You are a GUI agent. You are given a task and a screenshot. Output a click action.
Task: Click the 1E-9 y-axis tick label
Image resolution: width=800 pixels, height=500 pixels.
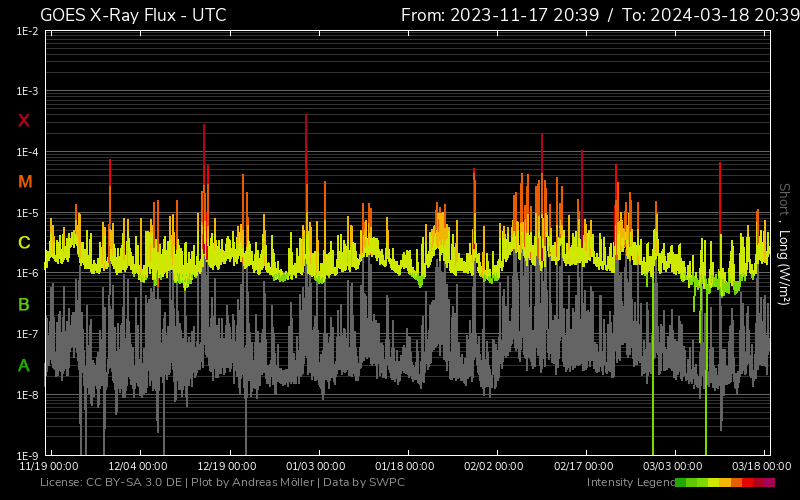point(28,456)
